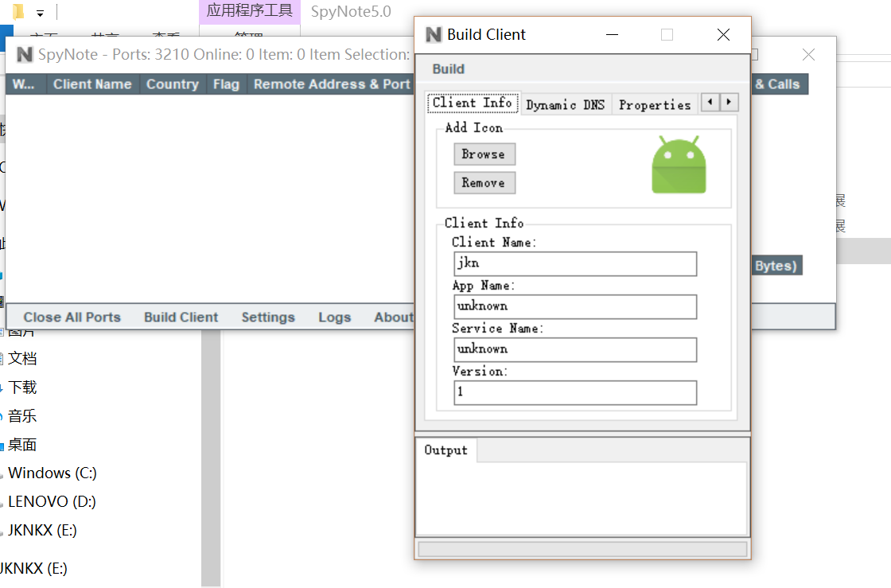This screenshot has width=891, height=588.
Task: Sort by Flag column header
Action: [x=226, y=84]
